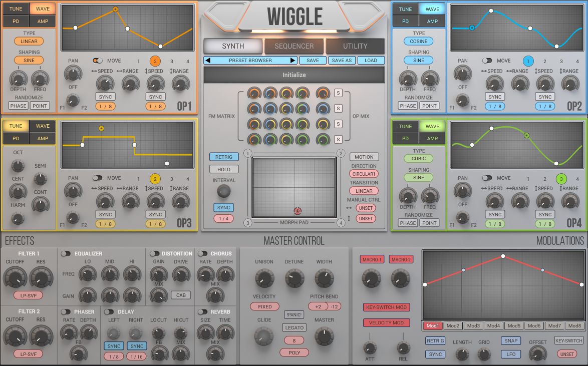The height and width of the screenshot is (366, 588).
Task: Adjust the modulation OFFSET knob
Action: [x=537, y=353]
